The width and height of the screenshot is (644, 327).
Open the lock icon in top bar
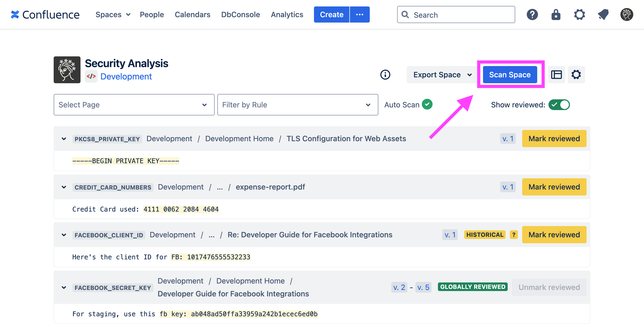[556, 14]
